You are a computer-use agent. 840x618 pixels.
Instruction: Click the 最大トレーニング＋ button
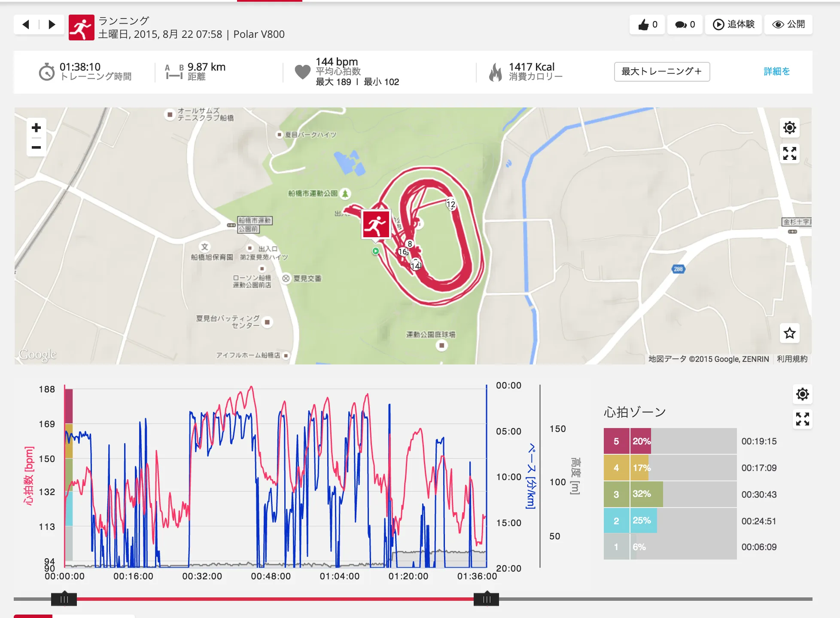[662, 72]
